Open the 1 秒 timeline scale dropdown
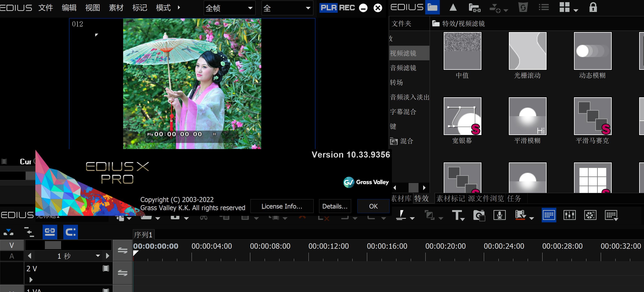This screenshot has width=644, height=292. click(x=98, y=256)
